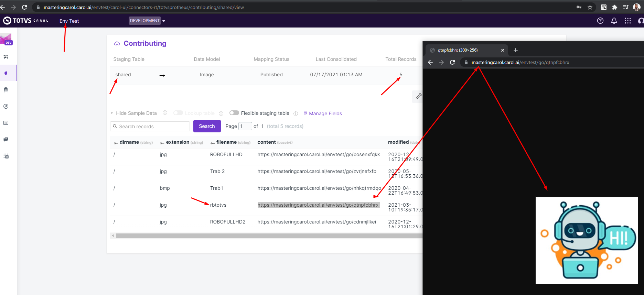Bookmark this page with the star icon
Viewport: 644px width, 295px height.
[590, 7]
